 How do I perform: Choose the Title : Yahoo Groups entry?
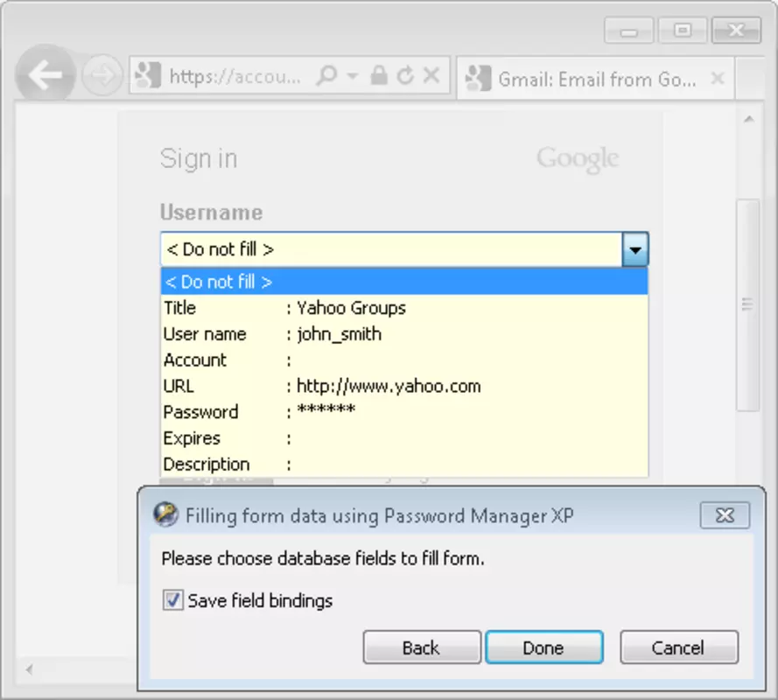point(404,308)
